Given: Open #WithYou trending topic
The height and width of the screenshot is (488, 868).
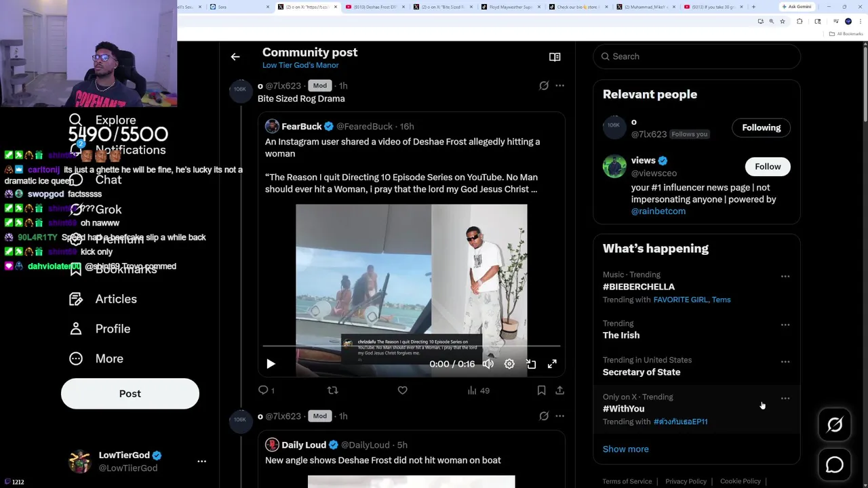Looking at the screenshot, I should click(624, 409).
